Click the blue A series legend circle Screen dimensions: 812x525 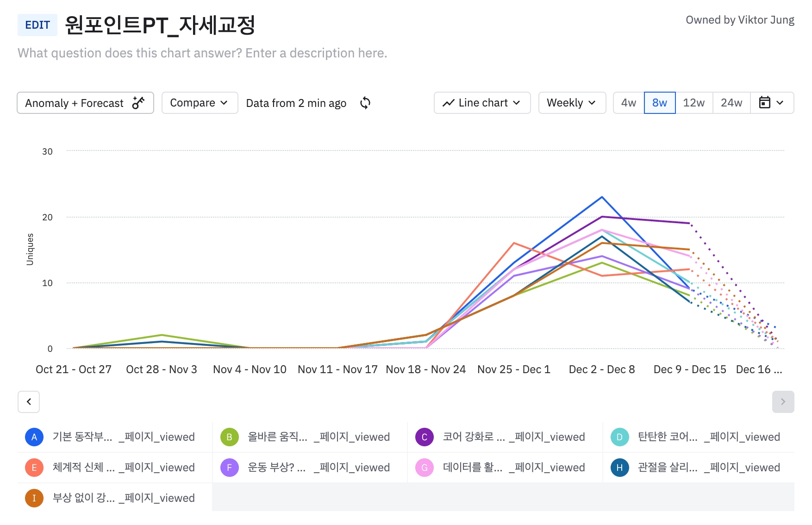tap(34, 437)
